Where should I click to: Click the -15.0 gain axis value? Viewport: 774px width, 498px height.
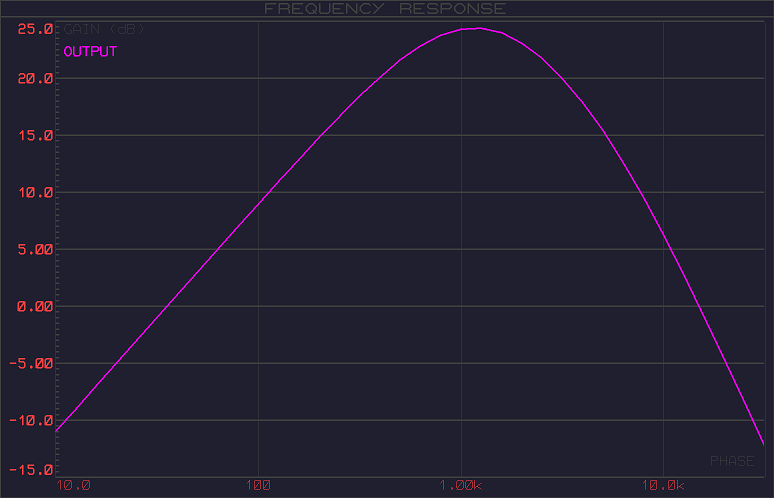pyautogui.click(x=31, y=470)
